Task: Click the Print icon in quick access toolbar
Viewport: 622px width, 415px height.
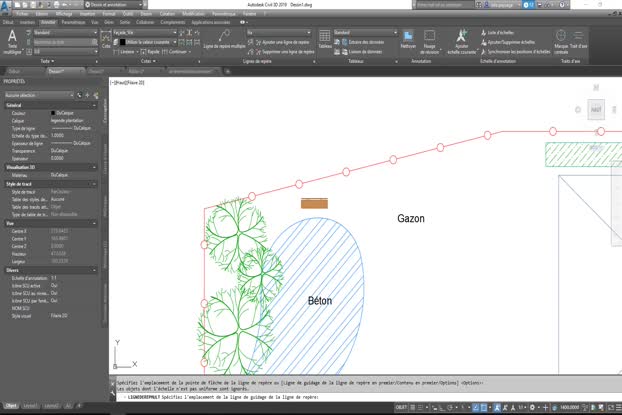Action: [x=56, y=5]
